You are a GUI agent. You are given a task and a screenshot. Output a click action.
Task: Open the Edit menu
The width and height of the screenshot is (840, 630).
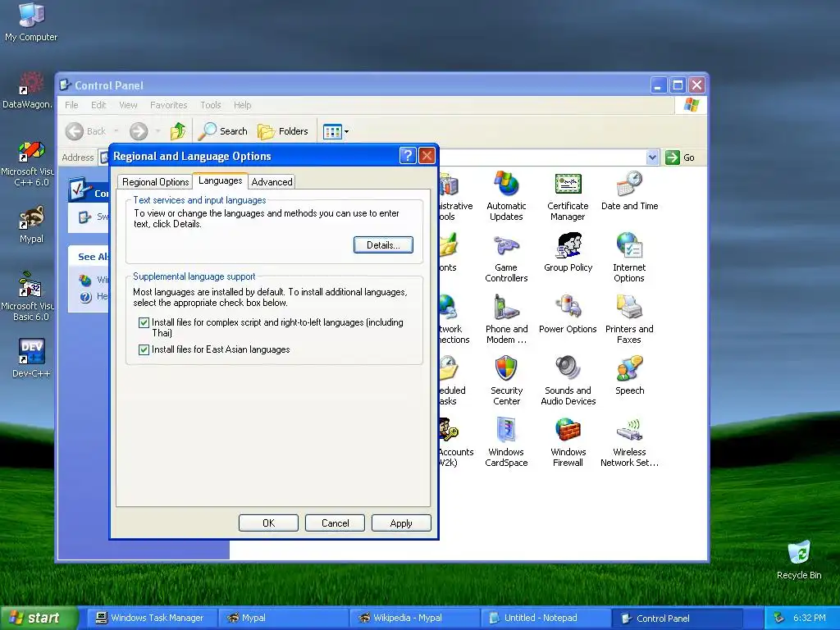(x=98, y=105)
